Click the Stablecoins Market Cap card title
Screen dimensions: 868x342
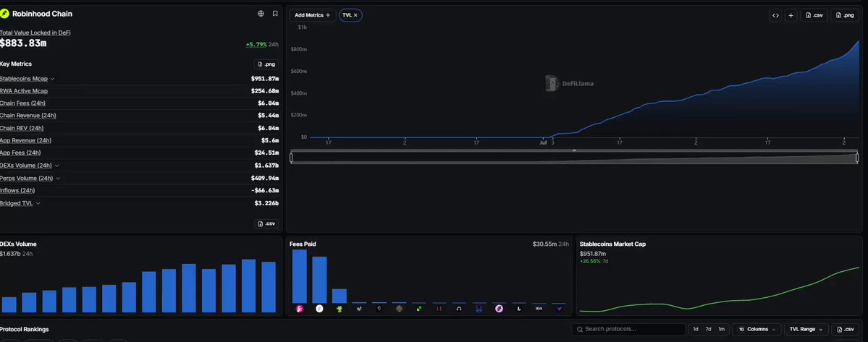click(x=612, y=244)
